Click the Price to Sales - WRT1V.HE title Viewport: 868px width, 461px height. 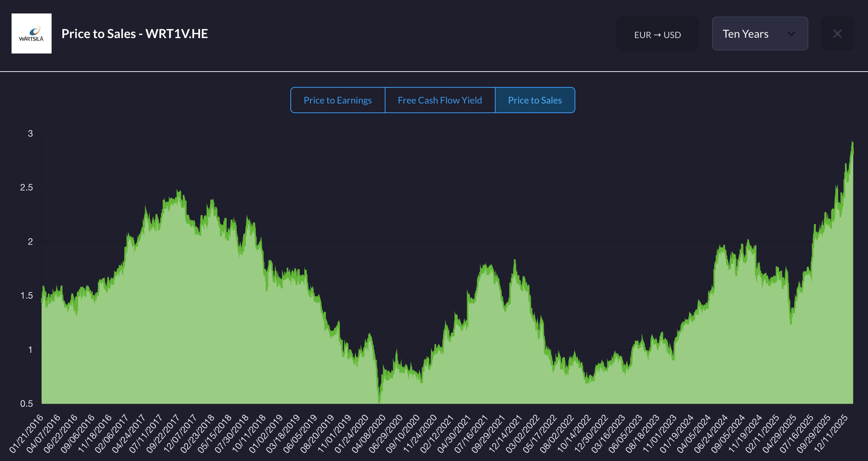[x=135, y=34]
